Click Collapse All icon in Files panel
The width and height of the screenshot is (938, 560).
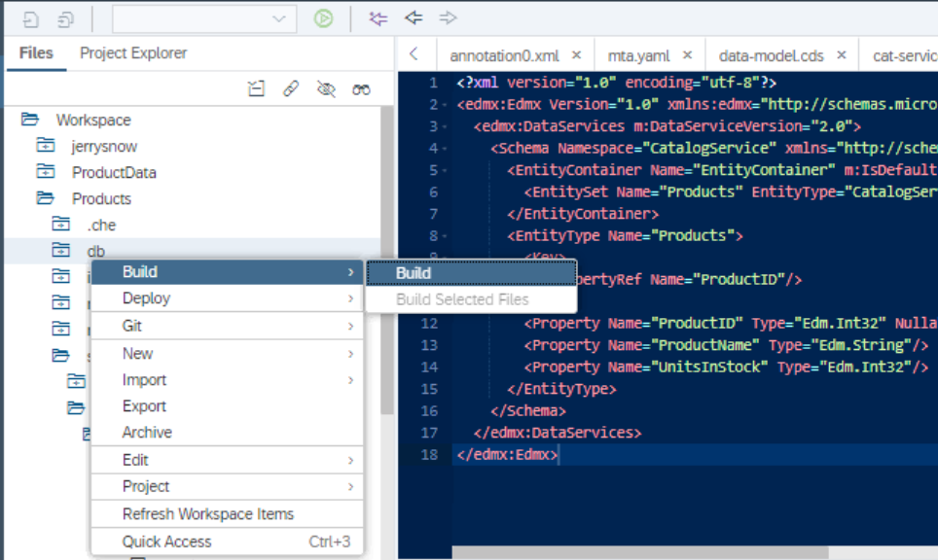click(x=256, y=89)
